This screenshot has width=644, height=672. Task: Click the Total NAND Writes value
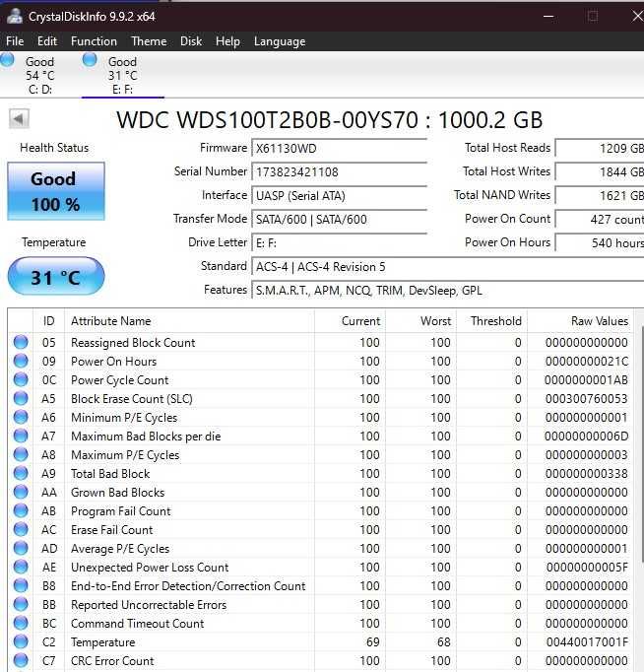click(600, 195)
